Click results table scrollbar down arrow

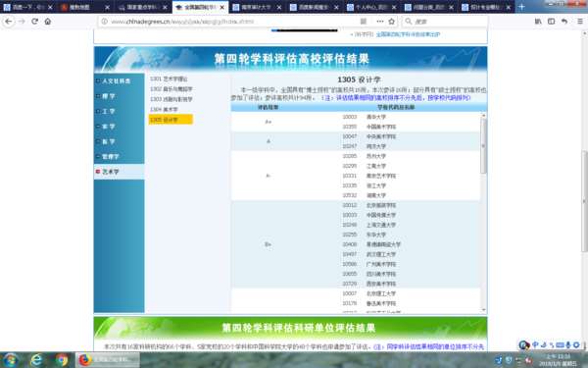click(483, 310)
